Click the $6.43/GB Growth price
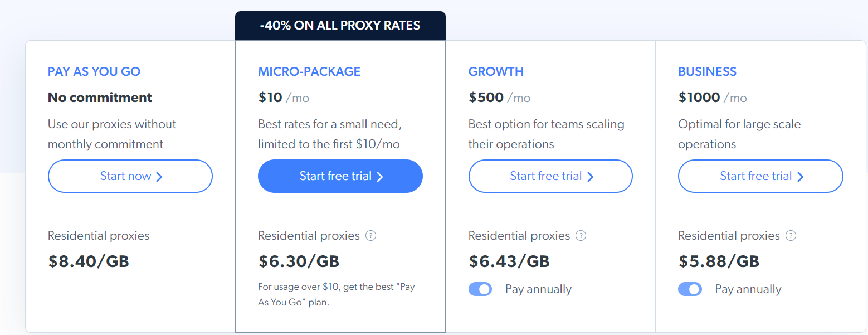 point(509,261)
